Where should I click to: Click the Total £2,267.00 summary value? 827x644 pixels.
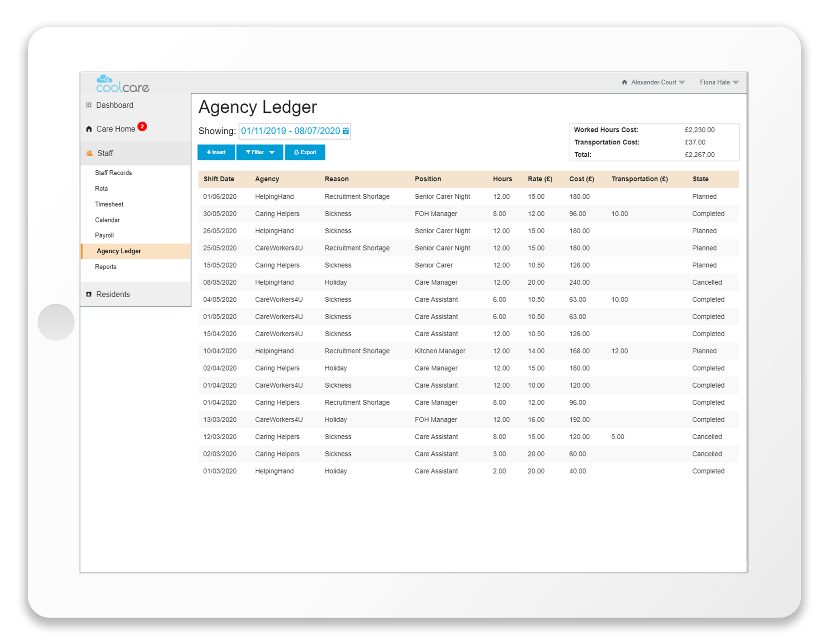coord(699,154)
